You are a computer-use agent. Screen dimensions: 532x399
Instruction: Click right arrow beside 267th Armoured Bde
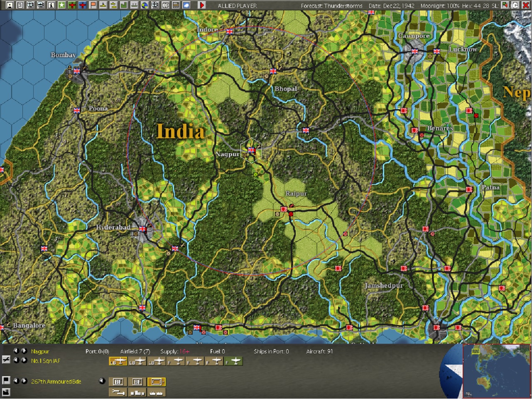pos(24,381)
